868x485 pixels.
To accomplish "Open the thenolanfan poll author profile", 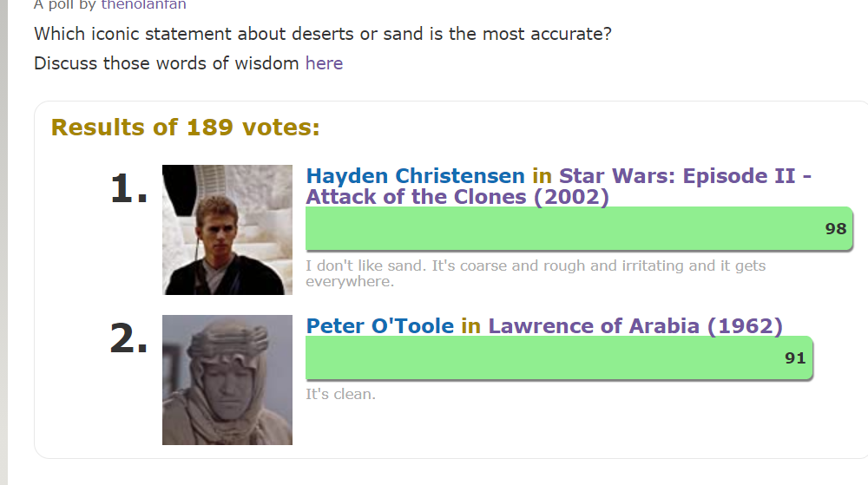I will click(x=143, y=4).
